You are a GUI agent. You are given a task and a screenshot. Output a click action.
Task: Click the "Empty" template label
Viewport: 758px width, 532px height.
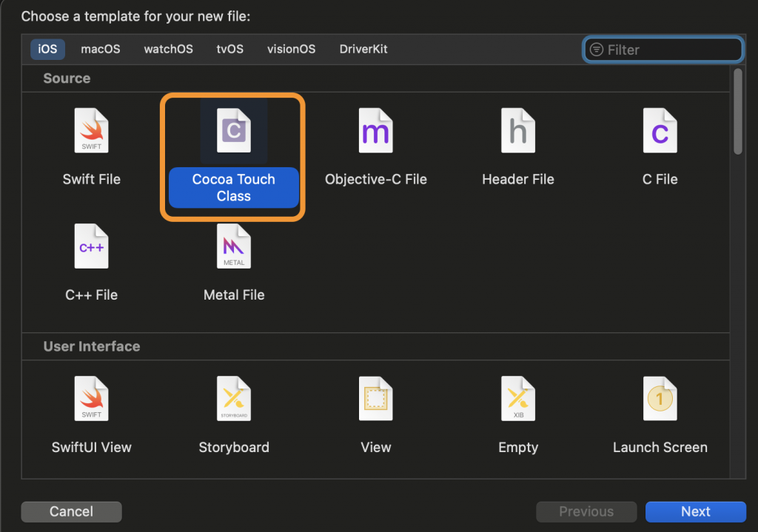tap(517, 448)
